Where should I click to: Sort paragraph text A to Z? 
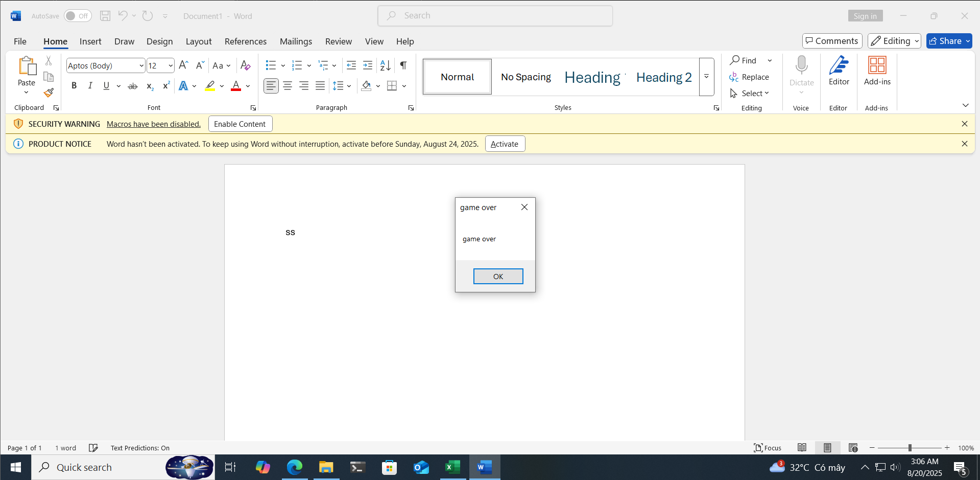tap(386, 65)
